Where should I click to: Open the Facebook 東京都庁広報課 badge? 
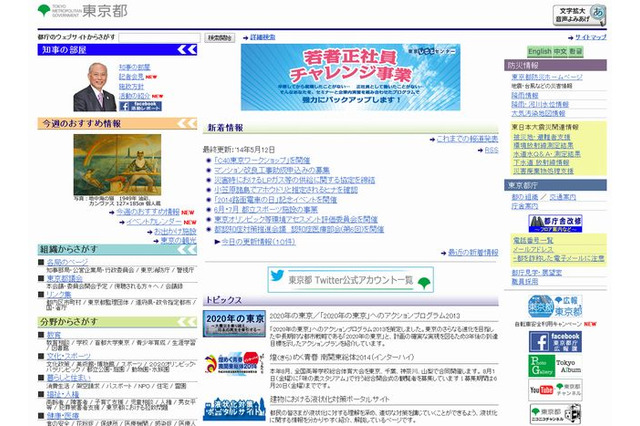(x=555, y=342)
